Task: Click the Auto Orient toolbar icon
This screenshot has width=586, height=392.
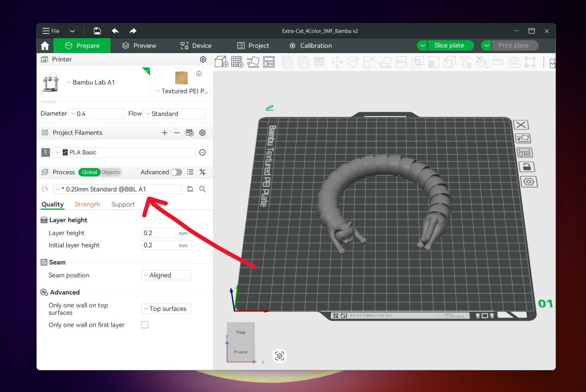Action: [252, 61]
